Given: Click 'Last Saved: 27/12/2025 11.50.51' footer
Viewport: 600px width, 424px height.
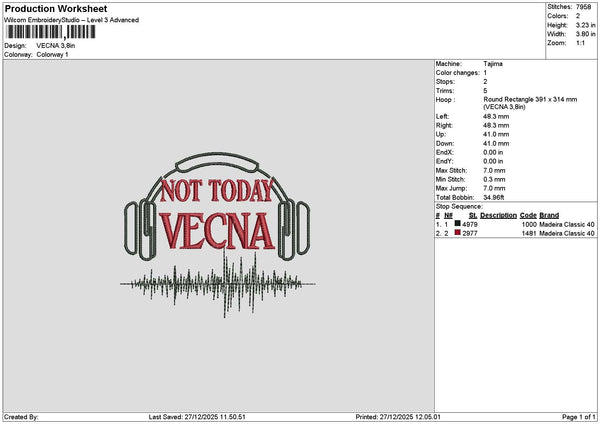Looking at the screenshot, I should 197,417.
